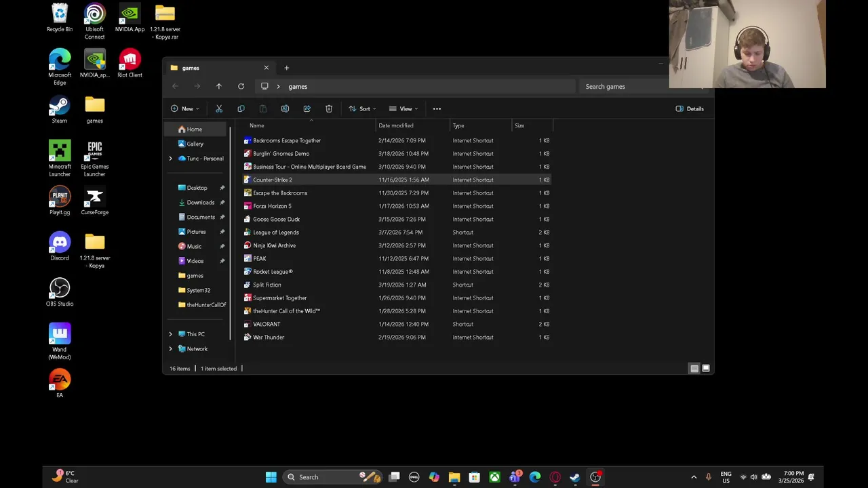Screen dimensions: 868x488
Task: Open Xbox app from the taskbar
Action: pos(494,477)
